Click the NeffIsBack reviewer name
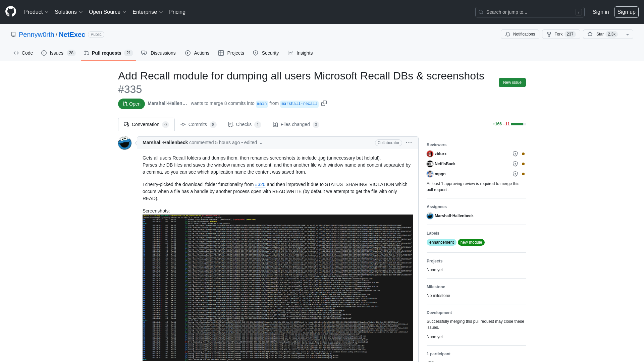Screen dimensions: 644x362 pyautogui.click(x=445, y=164)
